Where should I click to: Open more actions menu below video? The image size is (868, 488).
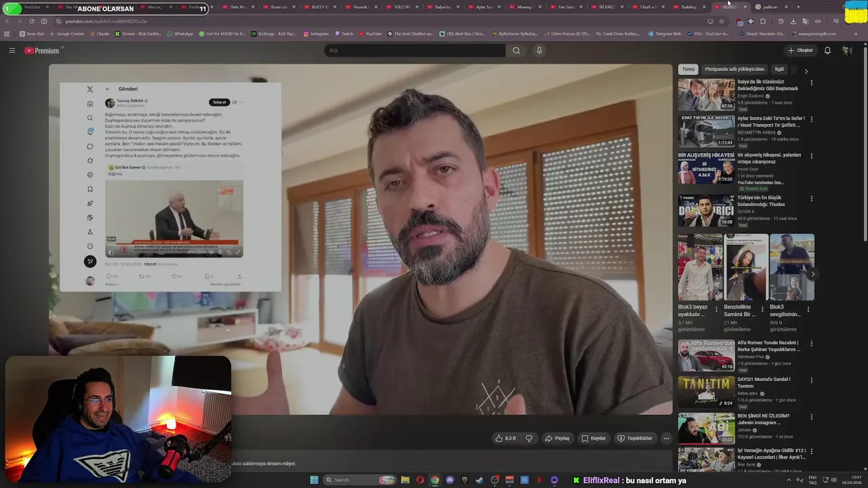tap(666, 439)
